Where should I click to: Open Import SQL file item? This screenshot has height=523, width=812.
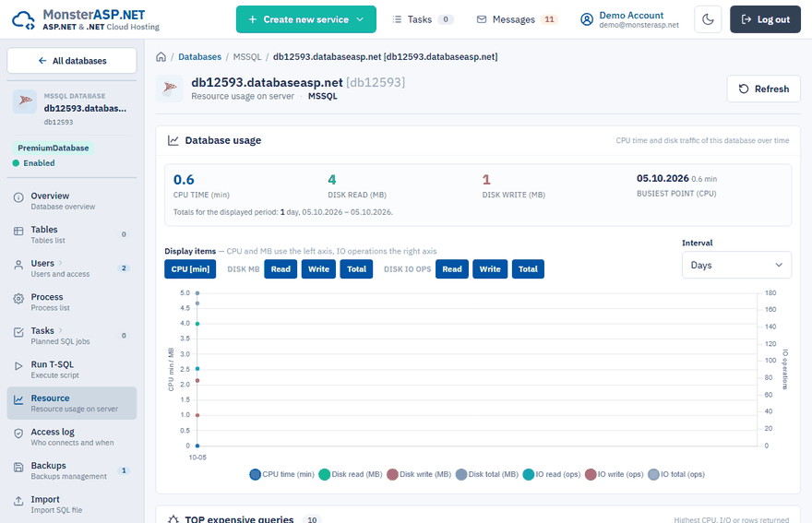[x=72, y=504]
